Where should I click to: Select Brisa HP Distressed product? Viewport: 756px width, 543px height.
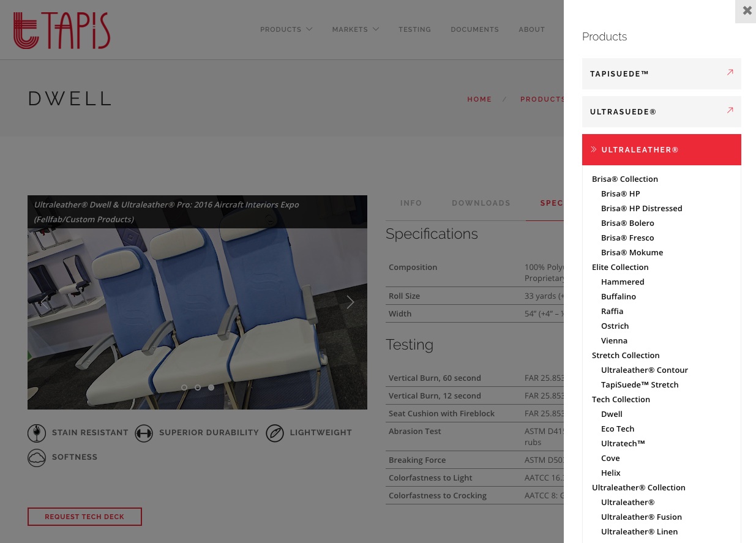click(x=642, y=208)
